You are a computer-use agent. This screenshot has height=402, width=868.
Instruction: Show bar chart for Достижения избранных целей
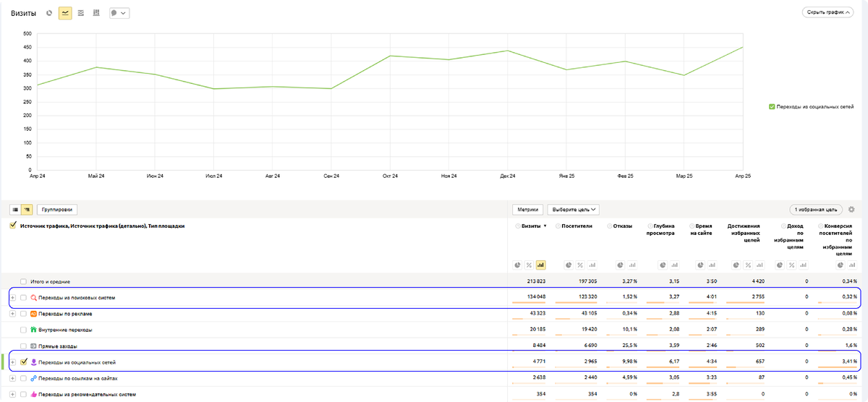pyautogui.click(x=759, y=265)
